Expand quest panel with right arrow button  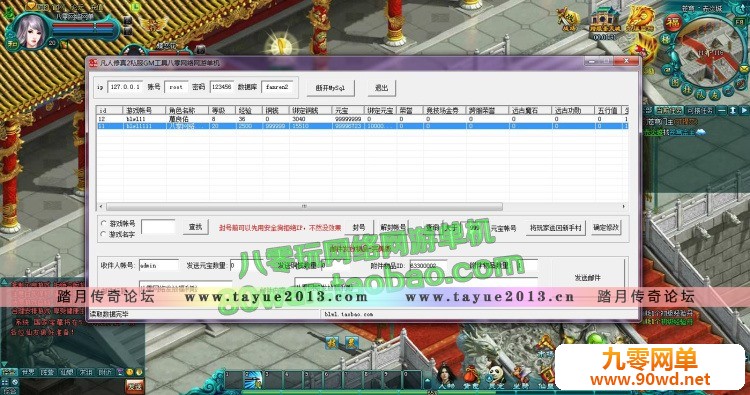pyautogui.click(x=744, y=110)
